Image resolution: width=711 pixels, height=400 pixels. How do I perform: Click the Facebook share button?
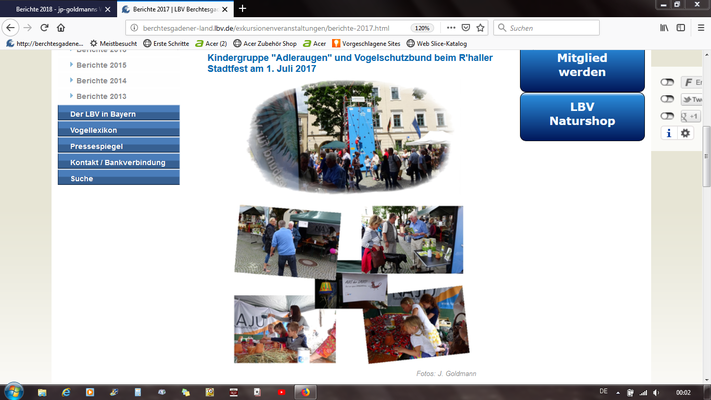coord(692,82)
